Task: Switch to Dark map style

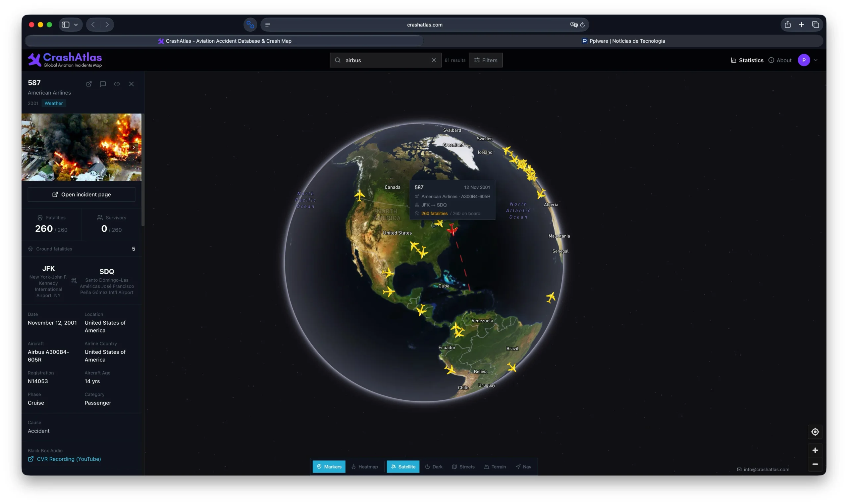Action: [x=434, y=467]
